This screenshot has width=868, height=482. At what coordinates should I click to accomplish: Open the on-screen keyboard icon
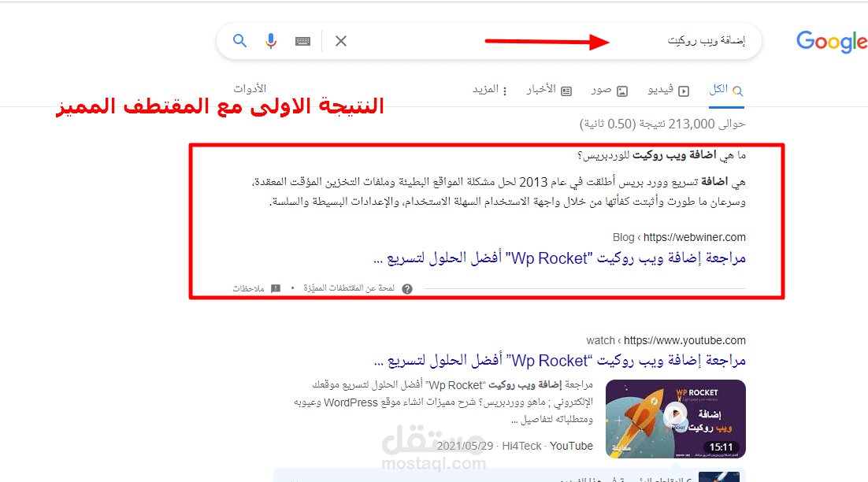tap(302, 41)
